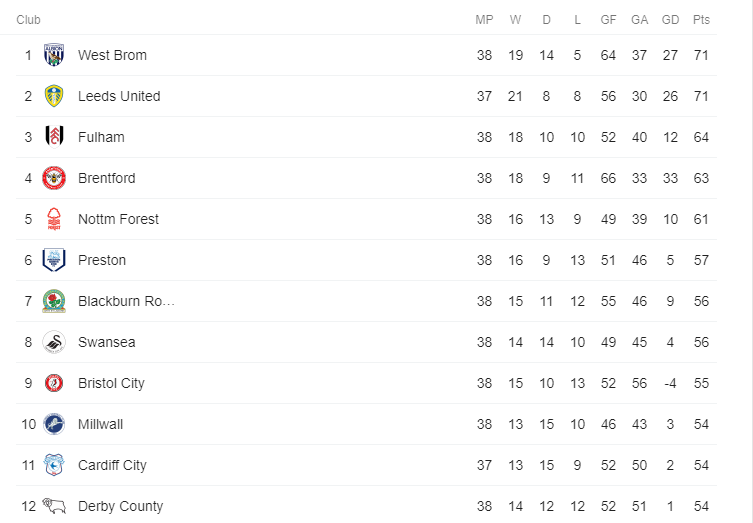The image size is (753, 523).
Task: Click the Cardiff City bluebird crest
Action: tap(54, 465)
